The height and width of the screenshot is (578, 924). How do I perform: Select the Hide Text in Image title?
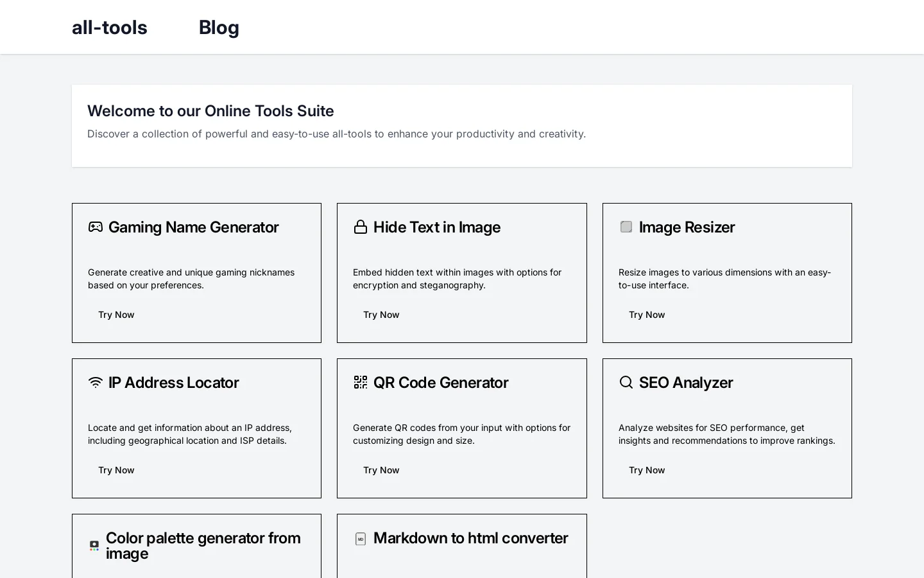437,227
